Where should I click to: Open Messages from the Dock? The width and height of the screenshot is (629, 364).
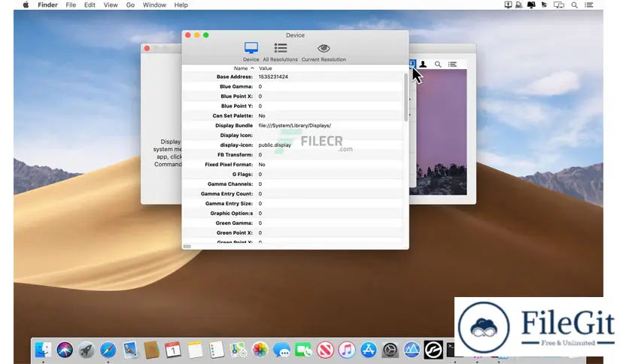[x=281, y=350]
